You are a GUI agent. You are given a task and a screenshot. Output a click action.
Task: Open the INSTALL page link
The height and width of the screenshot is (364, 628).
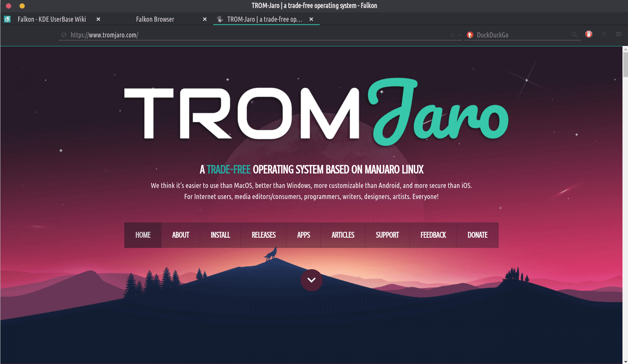pyautogui.click(x=220, y=235)
